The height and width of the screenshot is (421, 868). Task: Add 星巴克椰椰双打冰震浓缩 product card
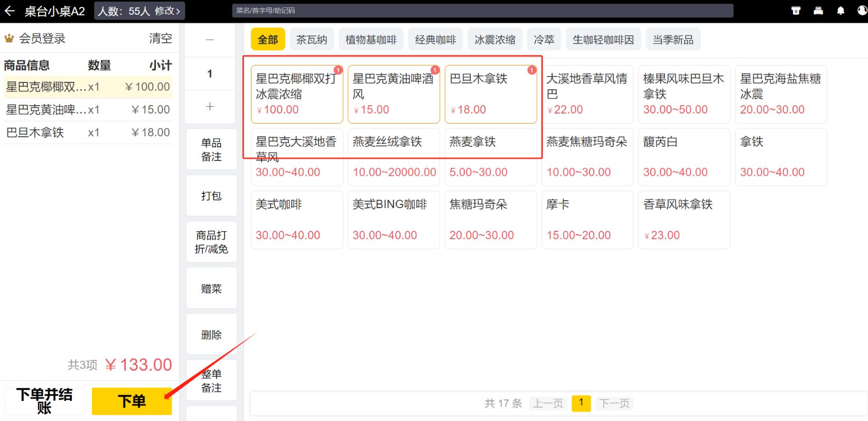[297, 94]
